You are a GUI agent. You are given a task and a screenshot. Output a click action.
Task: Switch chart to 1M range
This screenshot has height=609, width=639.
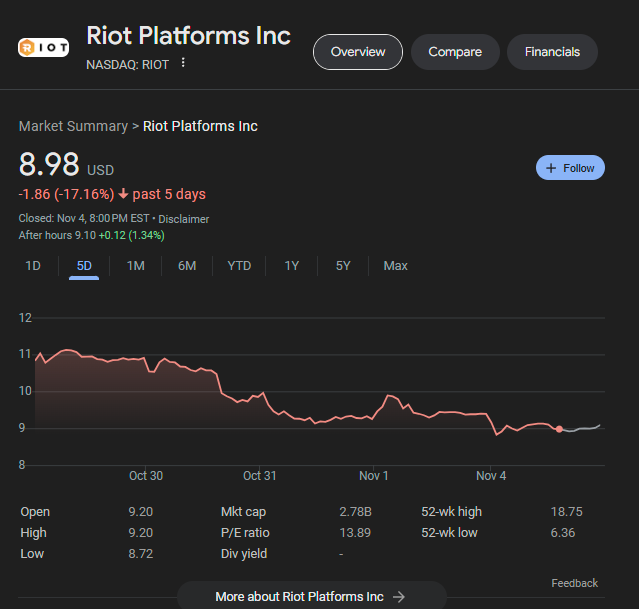[136, 266]
